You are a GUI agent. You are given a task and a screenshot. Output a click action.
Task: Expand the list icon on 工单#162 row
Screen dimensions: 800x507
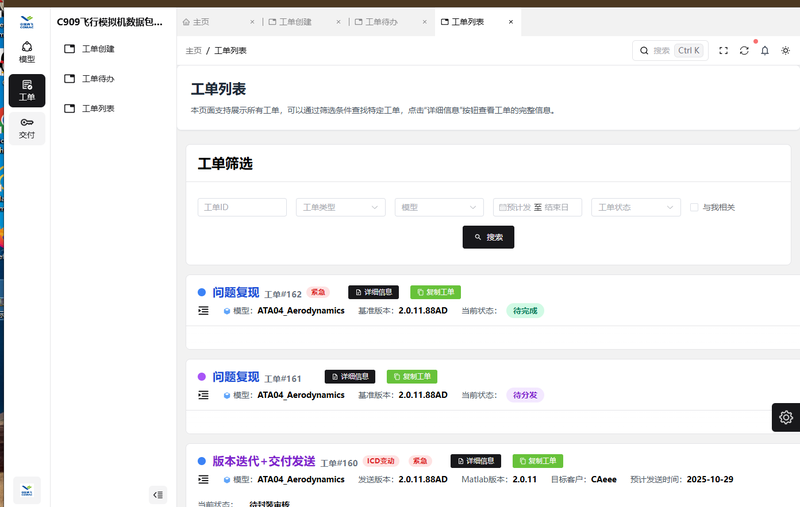(x=203, y=310)
